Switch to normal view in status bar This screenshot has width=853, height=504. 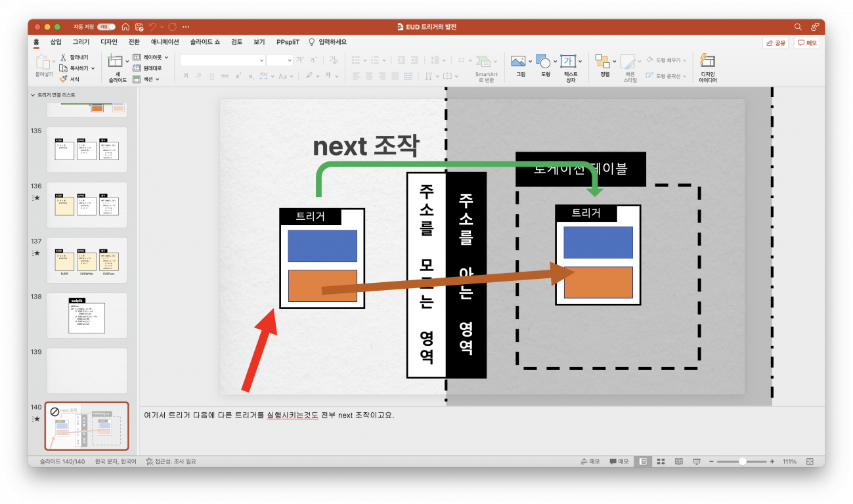(x=643, y=461)
